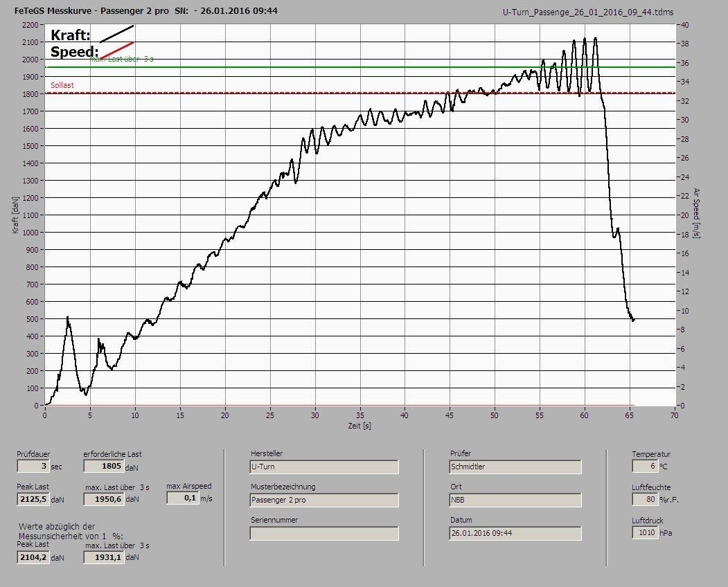Click the empty Seriennummer field
The image size is (728, 587).
point(323,533)
